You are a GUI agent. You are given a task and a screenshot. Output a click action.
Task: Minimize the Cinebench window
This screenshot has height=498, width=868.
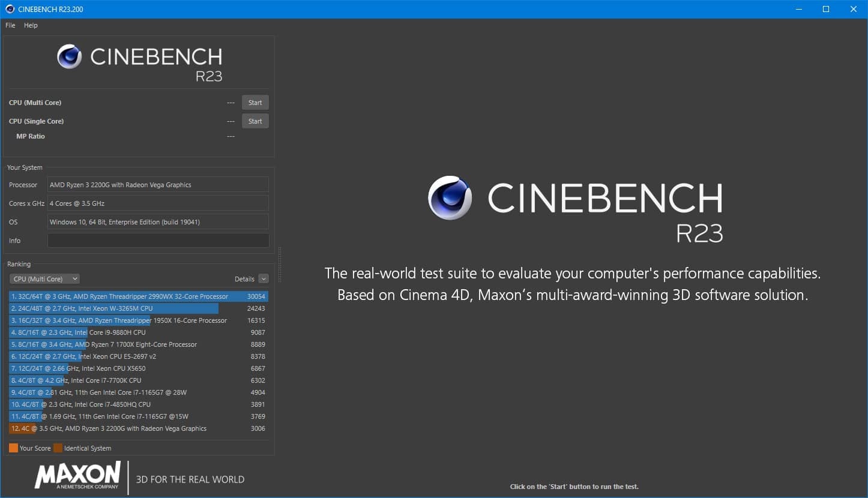point(799,9)
